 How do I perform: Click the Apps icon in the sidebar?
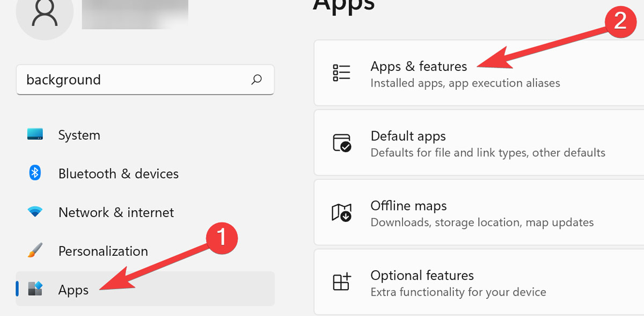point(34,289)
